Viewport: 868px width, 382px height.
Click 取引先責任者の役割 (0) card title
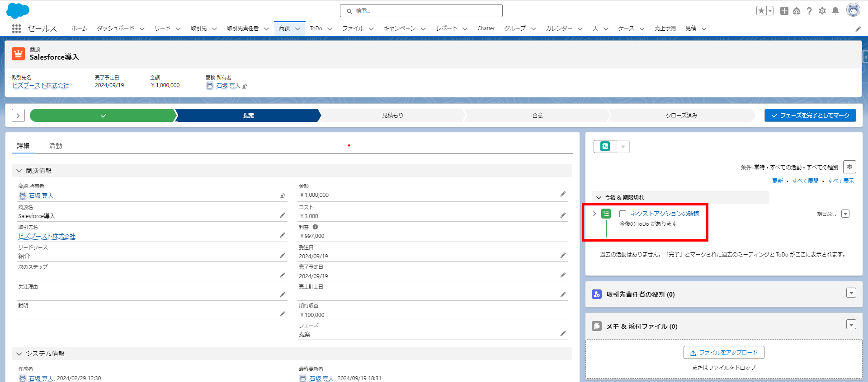point(640,294)
